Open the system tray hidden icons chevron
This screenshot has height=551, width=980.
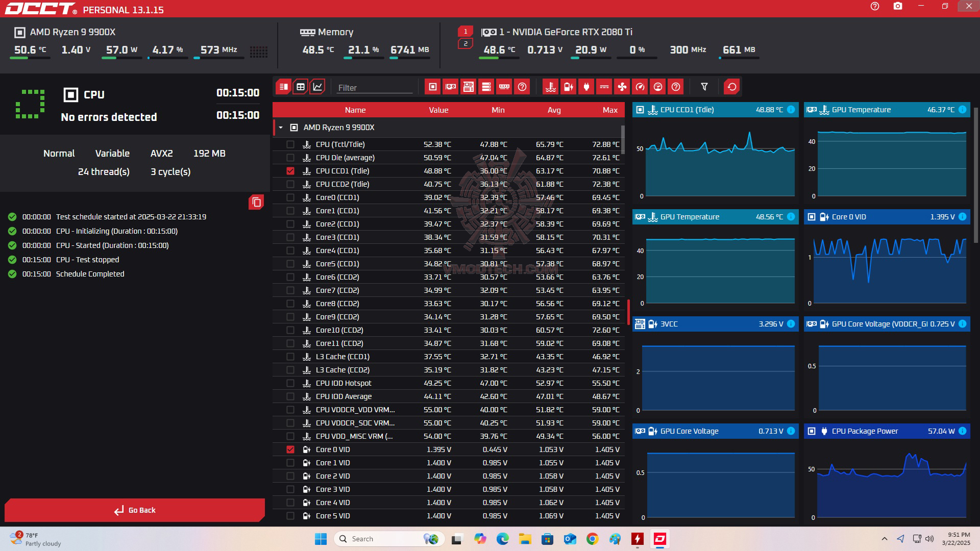point(884,539)
